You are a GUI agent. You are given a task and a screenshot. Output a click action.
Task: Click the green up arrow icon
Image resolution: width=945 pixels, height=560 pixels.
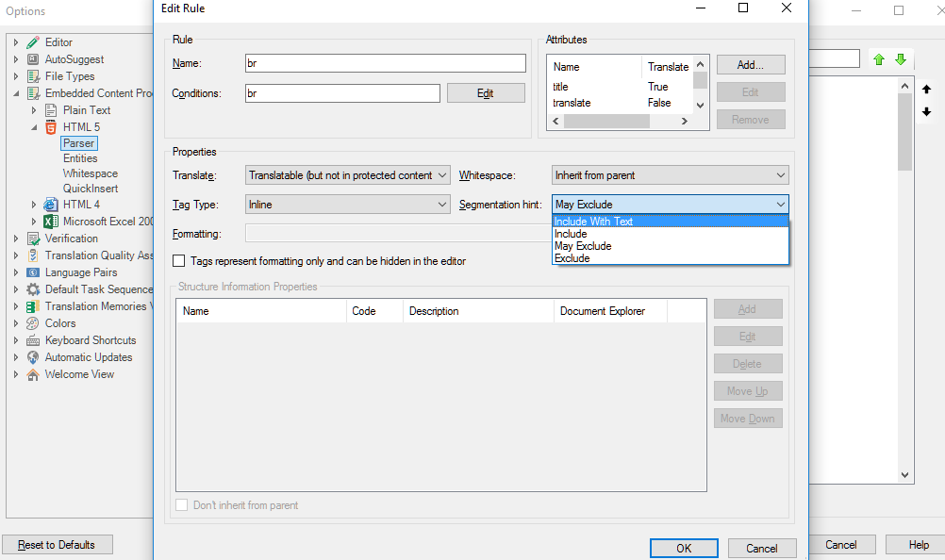point(879,59)
